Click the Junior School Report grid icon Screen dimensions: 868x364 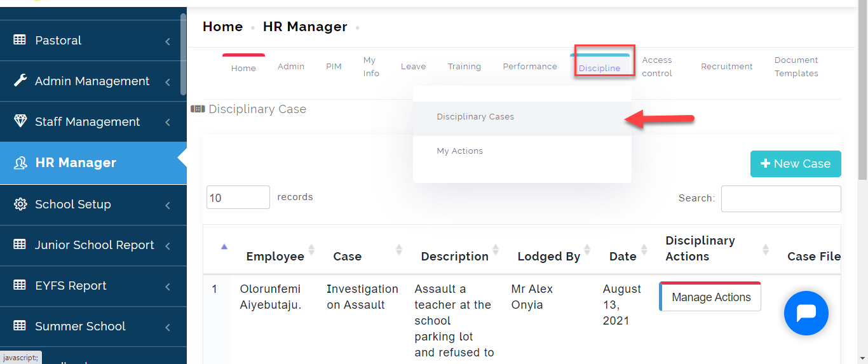[20, 245]
